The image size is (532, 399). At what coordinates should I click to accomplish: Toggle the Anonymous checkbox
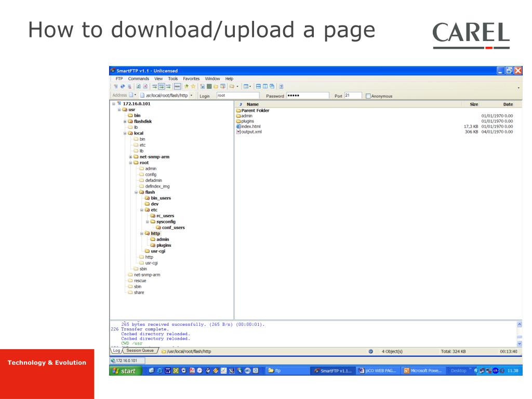point(368,96)
